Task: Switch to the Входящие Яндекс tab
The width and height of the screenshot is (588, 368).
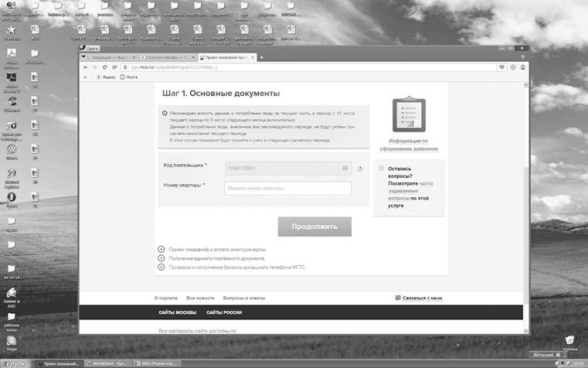Action: (108, 57)
